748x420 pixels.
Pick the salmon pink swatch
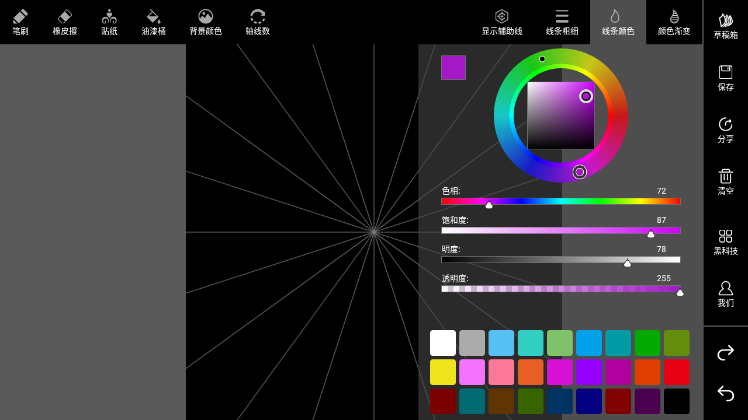[501, 372]
